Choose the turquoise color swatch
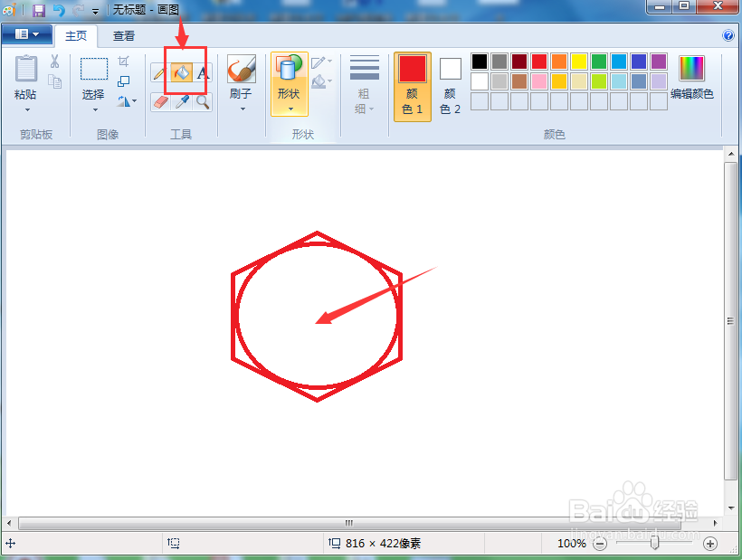This screenshot has width=742, height=560. point(619,62)
